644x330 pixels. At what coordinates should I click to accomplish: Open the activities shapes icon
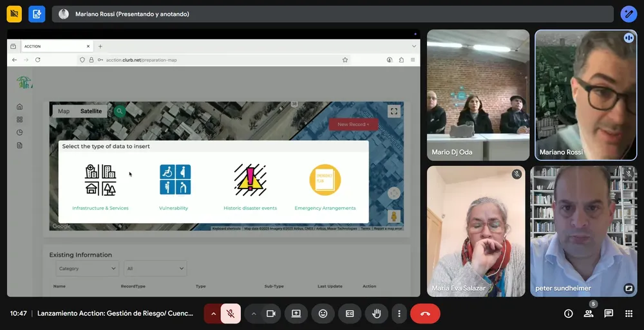tap(629, 314)
